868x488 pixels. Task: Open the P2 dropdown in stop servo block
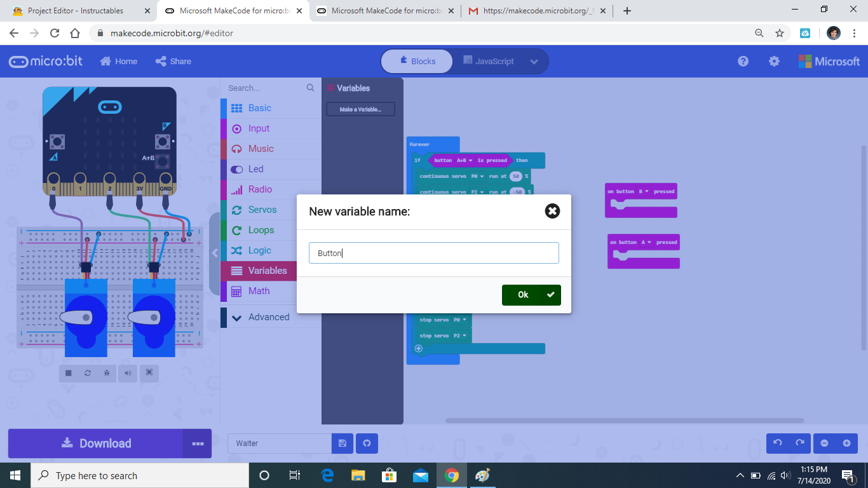[x=461, y=335]
